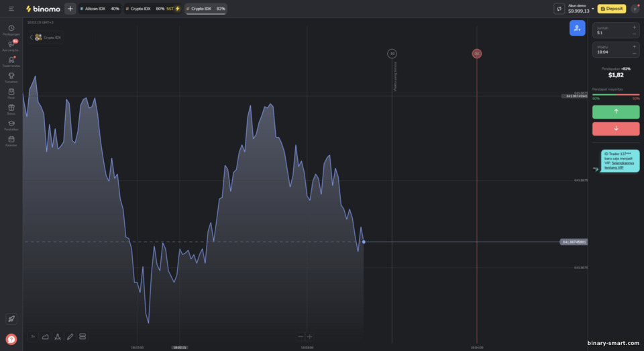Select the pencil drawing tool
644x351 pixels.
point(70,337)
